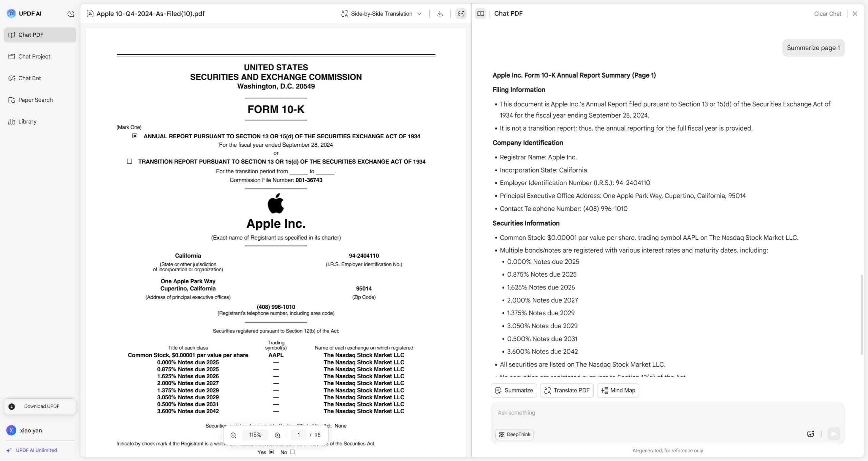This screenshot has width=868, height=461.
Task: Click the chat panel vertical scrollbar
Action: [x=862, y=315]
